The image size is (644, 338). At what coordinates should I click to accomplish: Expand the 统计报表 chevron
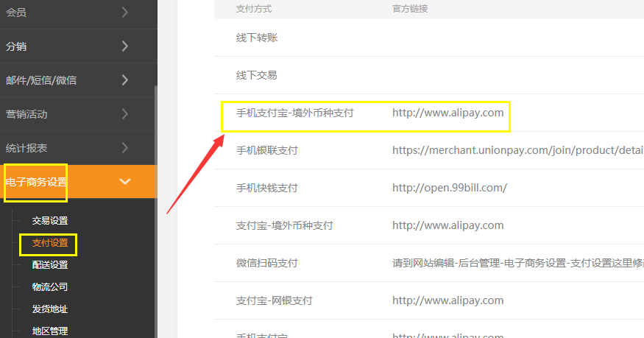125,148
